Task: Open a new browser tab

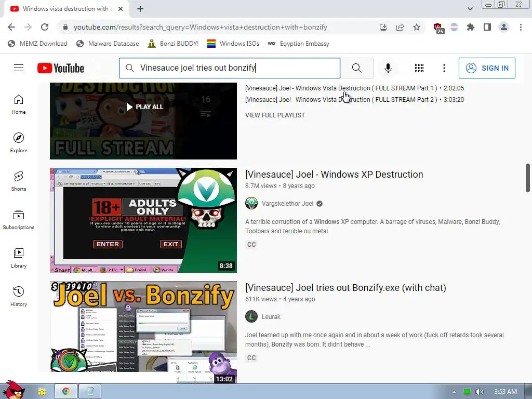Action: (x=140, y=9)
